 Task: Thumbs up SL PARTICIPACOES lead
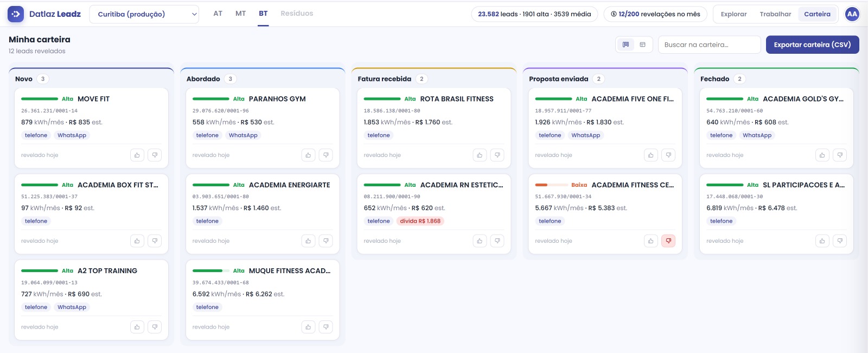coord(822,241)
